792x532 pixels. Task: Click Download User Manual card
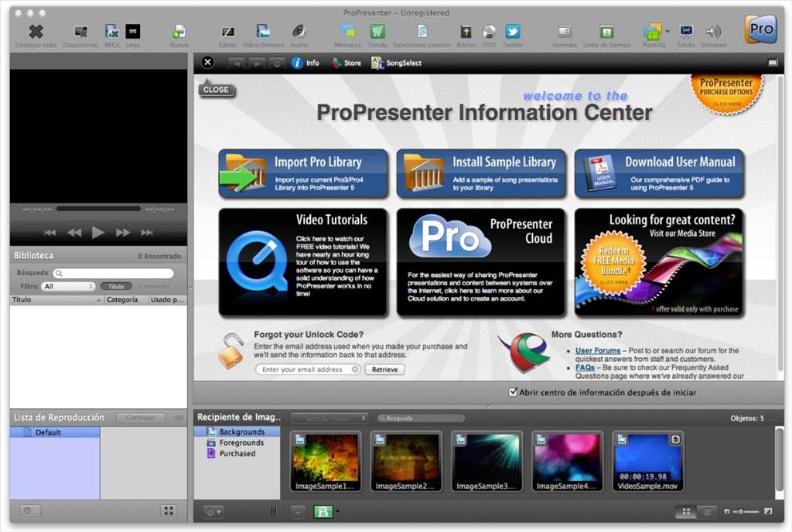659,173
